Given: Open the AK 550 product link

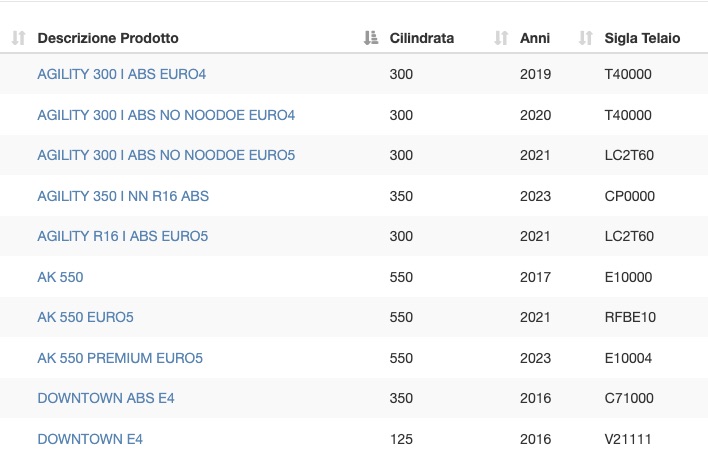Looking at the screenshot, I should point(60,277).
